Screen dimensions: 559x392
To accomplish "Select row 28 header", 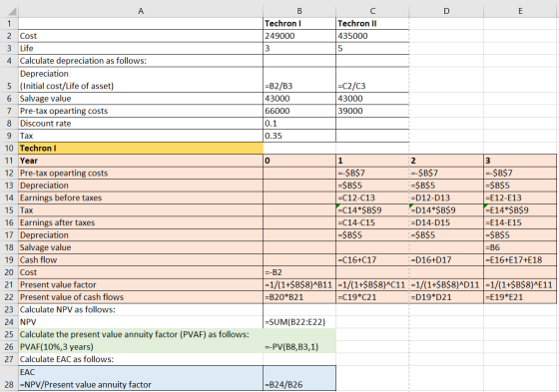I will click(x=9, y=378).
